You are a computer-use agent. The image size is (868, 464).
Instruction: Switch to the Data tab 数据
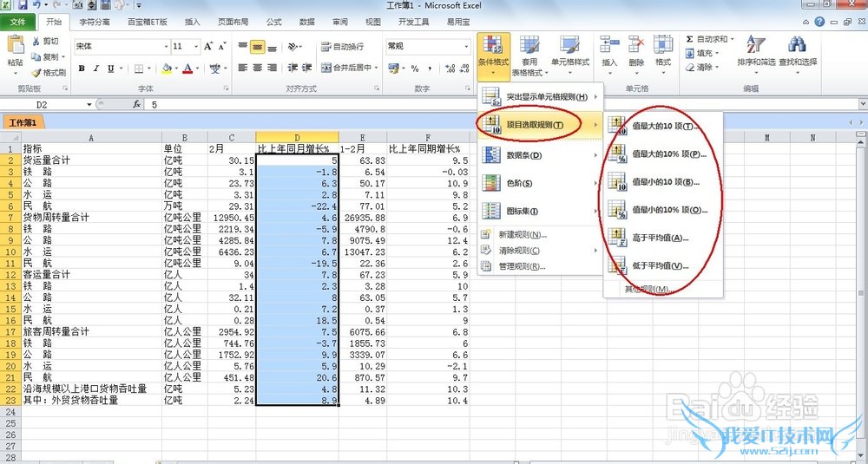coord(306,23)
